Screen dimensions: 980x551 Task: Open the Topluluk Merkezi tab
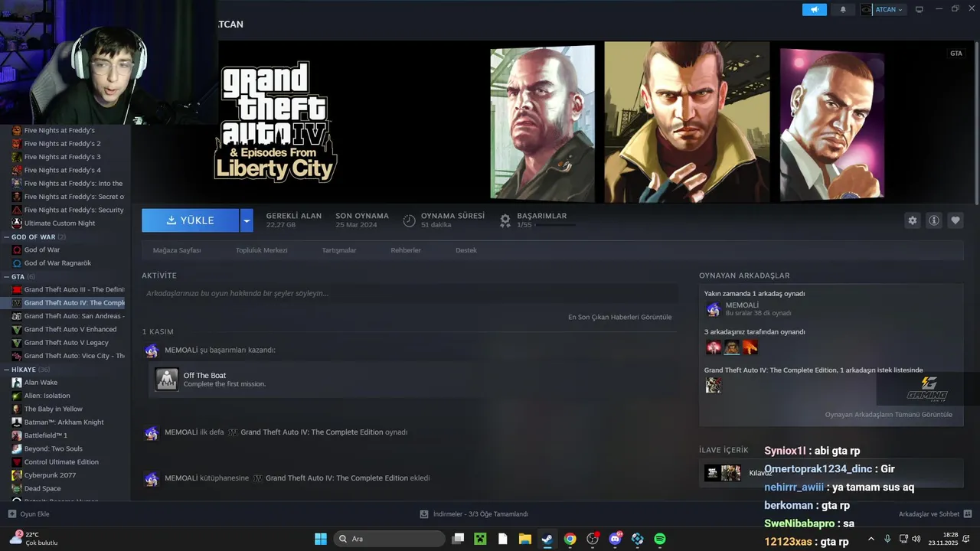click(x=262, y=250)
